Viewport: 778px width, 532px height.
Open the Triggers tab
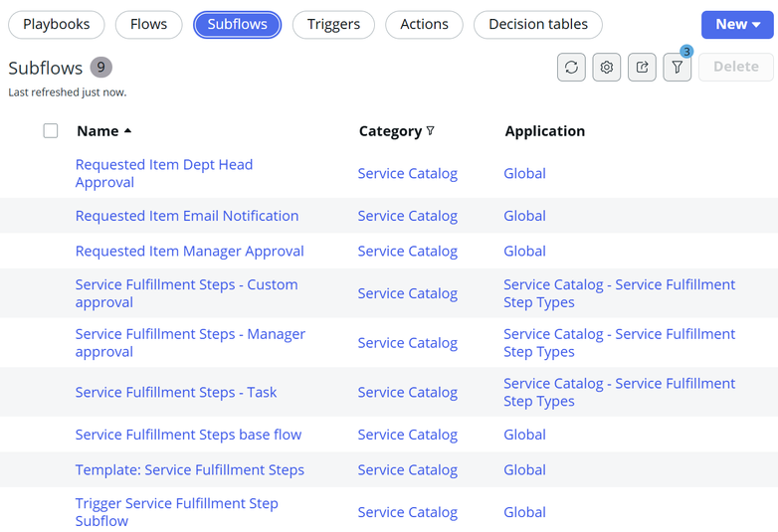point(333,24)
